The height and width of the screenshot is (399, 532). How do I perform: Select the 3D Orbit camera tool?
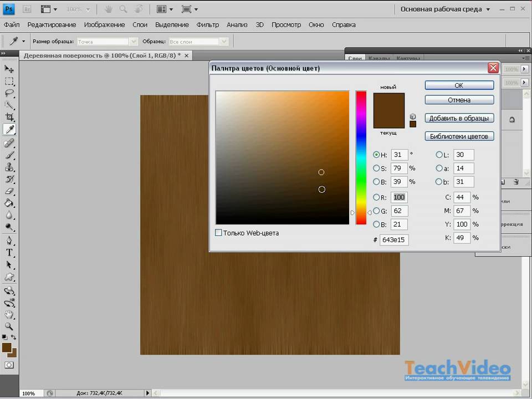tap(9, 303)
